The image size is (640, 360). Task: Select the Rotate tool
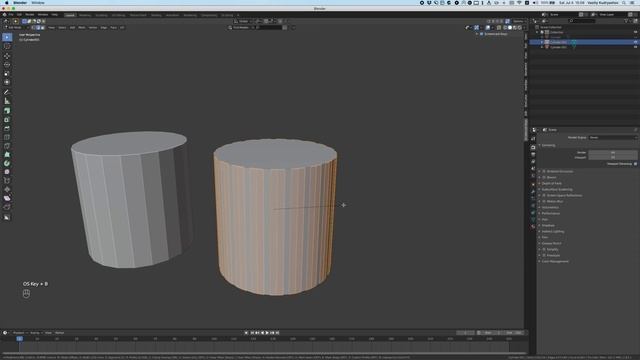(x=7, y=64)
